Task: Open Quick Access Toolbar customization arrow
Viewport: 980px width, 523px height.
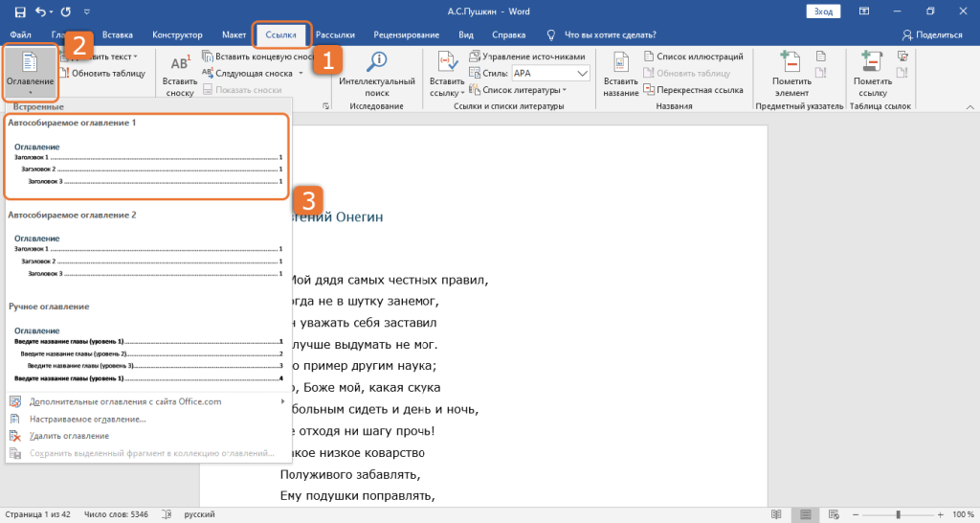Action: pyautogui.click(x=87, y=11)
